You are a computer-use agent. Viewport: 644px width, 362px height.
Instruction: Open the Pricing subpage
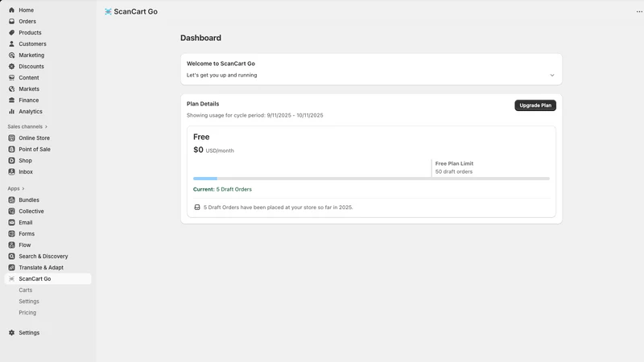click(27, 313)
